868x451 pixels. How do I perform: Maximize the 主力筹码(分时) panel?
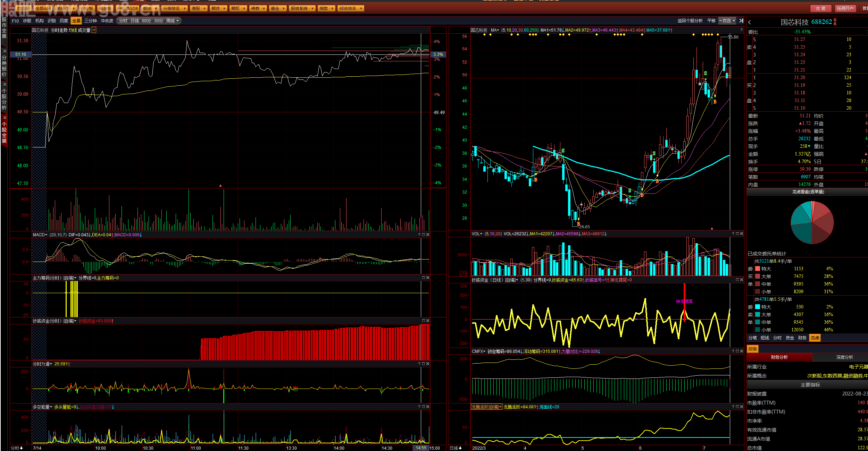pos(424,278)
